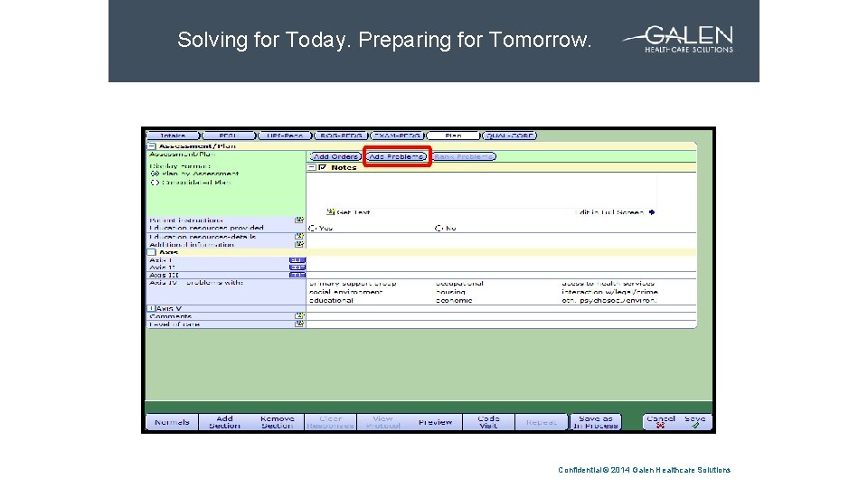Click the Remove Section button
The image size is (868, 488).
278,422
